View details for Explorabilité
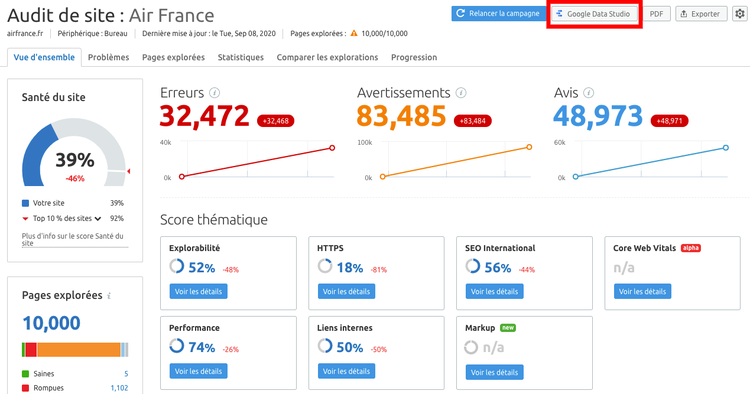The width and height of the screenshot is (750, 394). coord(199,291)
